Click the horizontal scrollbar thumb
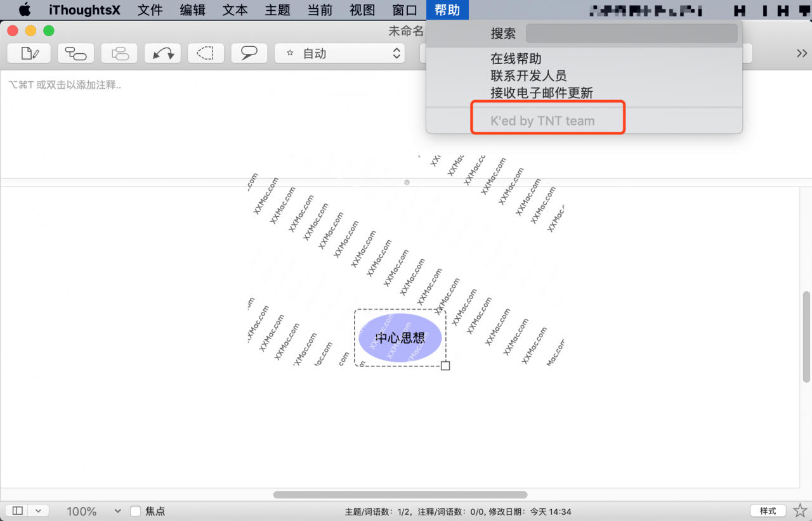The height and width of the screenshot is (521, 812). click(x=400, y=494)
